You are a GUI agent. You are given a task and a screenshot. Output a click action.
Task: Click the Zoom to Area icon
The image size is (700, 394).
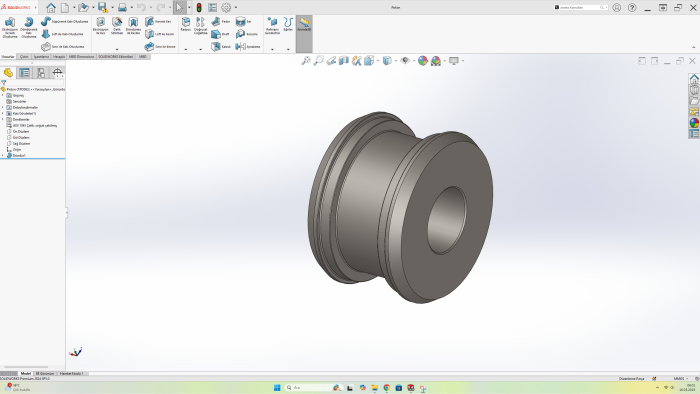point(319,61)
